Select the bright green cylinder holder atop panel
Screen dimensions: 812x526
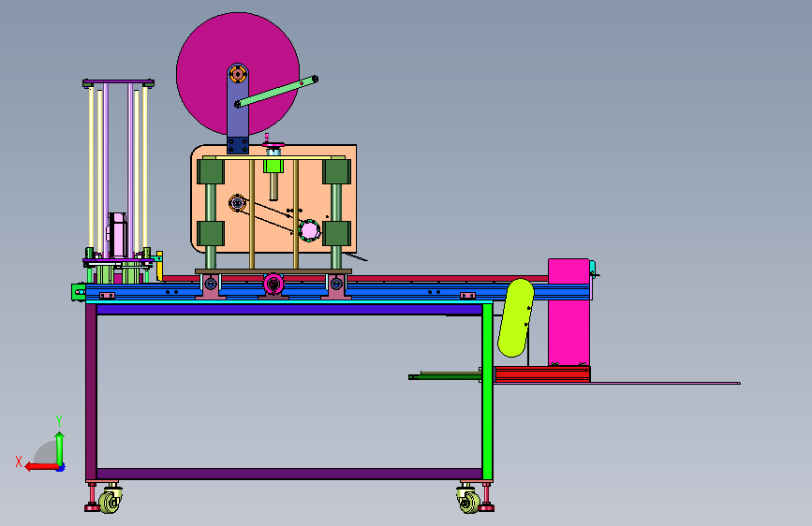coord(273,167)
